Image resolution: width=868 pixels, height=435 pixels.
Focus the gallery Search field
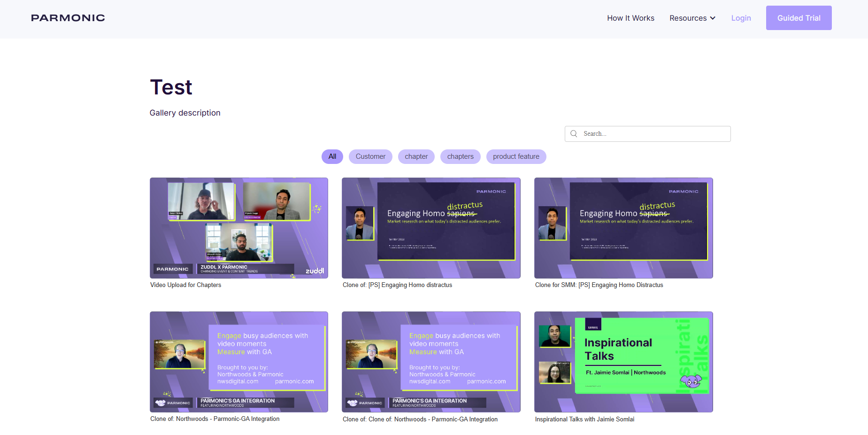tap(647, 134)
